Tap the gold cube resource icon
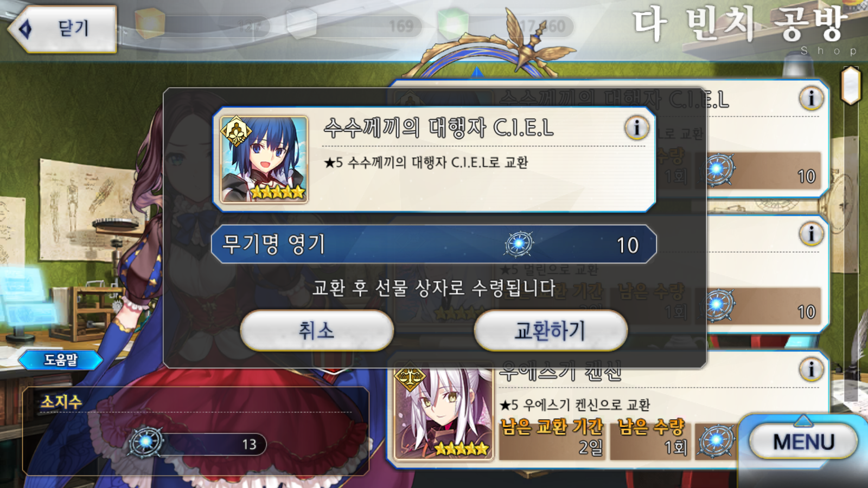The image size is (868, 488). (150, 23)
